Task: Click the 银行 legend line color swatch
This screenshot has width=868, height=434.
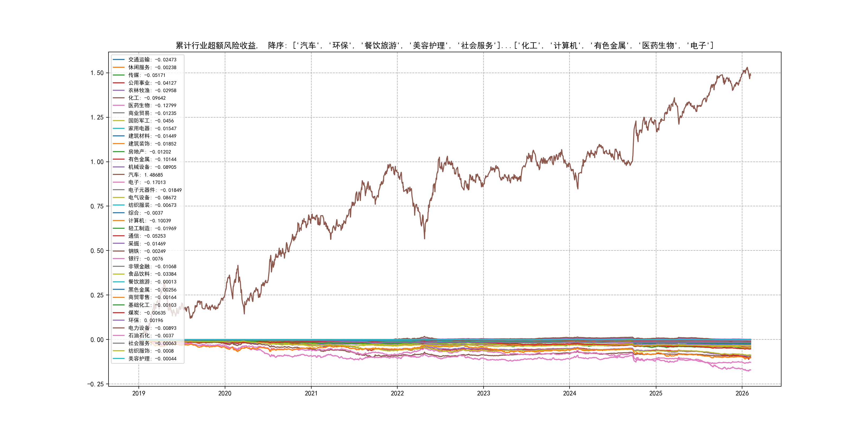Action: pyautogui.click(x=119, y=259)
